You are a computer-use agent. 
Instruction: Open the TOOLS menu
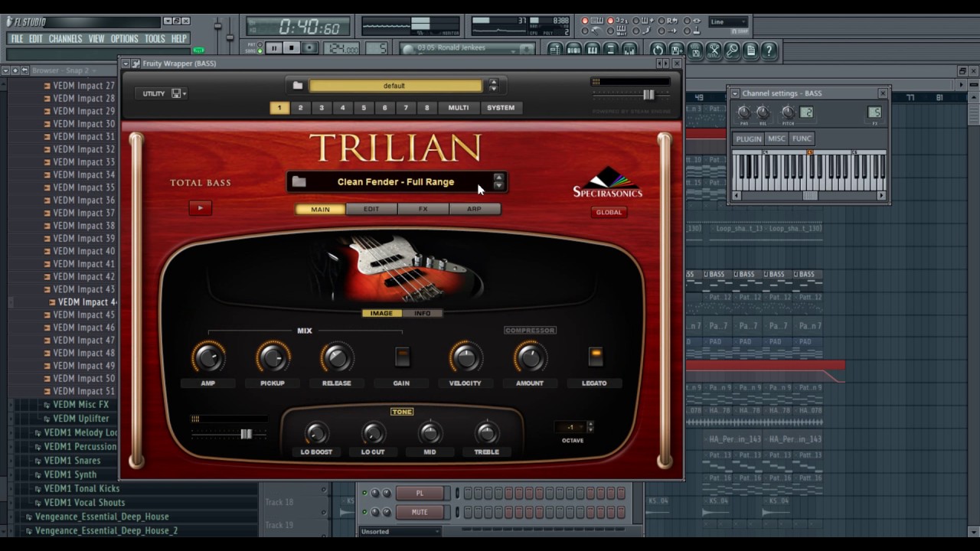(x=155, y=39)
